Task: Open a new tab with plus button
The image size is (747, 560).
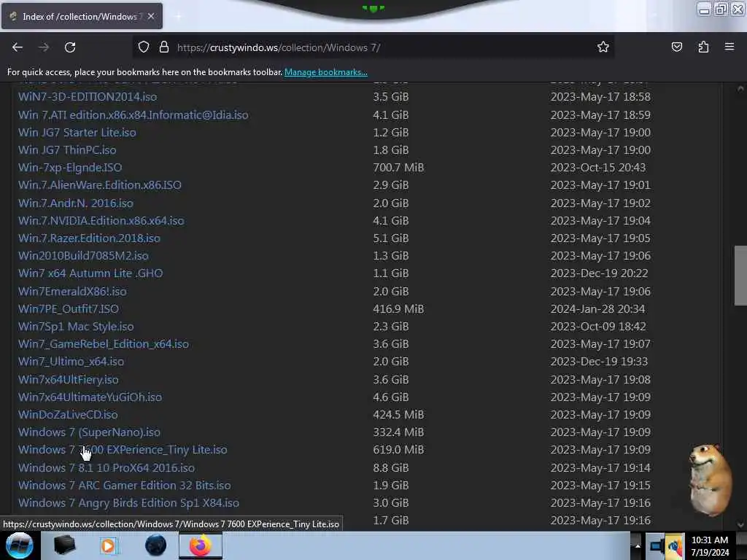Action: (x=178, y=16)
